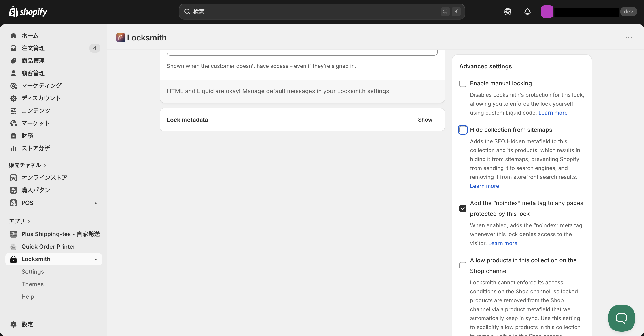This screenshot has width=644, height=336.
Task: Click the マーケティング target icon
Action: pos(13,86)
